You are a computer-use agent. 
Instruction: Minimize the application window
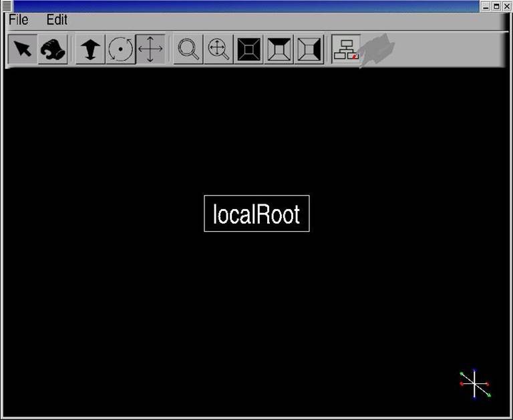[486, 6]
